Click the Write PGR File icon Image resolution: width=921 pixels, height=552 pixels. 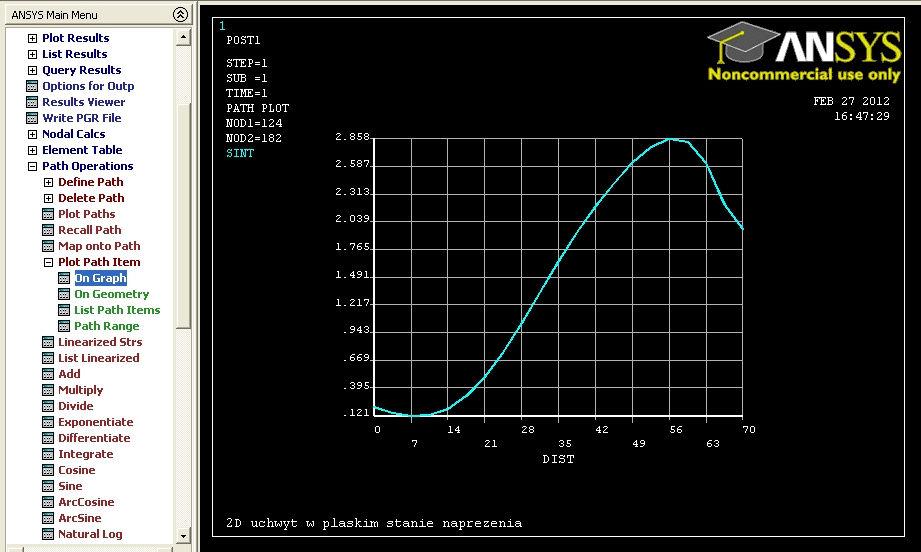(32, 118)
